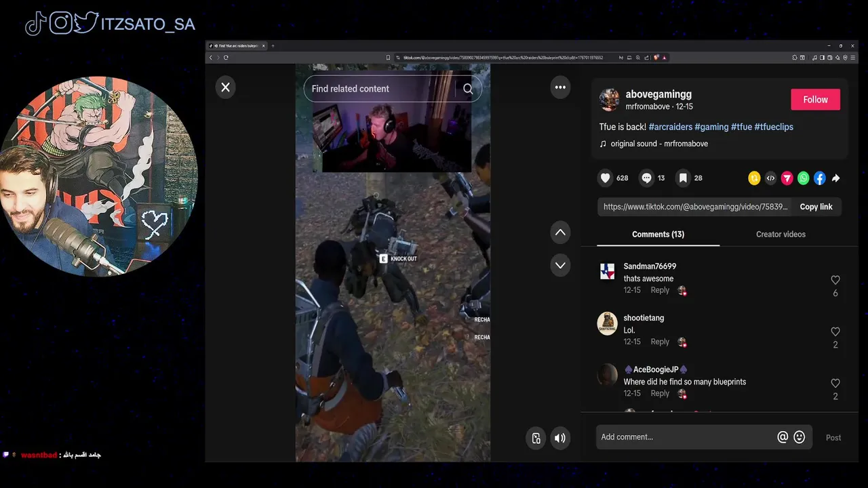Save video using bookmark icon
The image size is (868, 488).
(x=684, y=178)
